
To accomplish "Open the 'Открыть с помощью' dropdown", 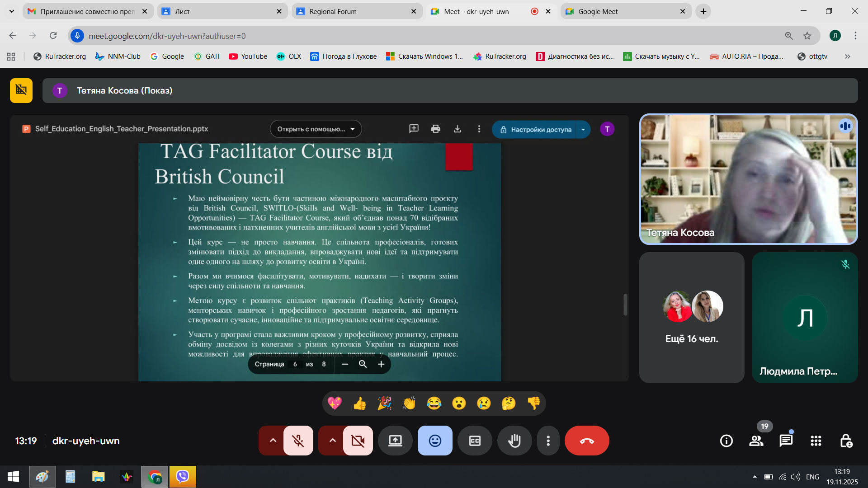I will [316, 129].
